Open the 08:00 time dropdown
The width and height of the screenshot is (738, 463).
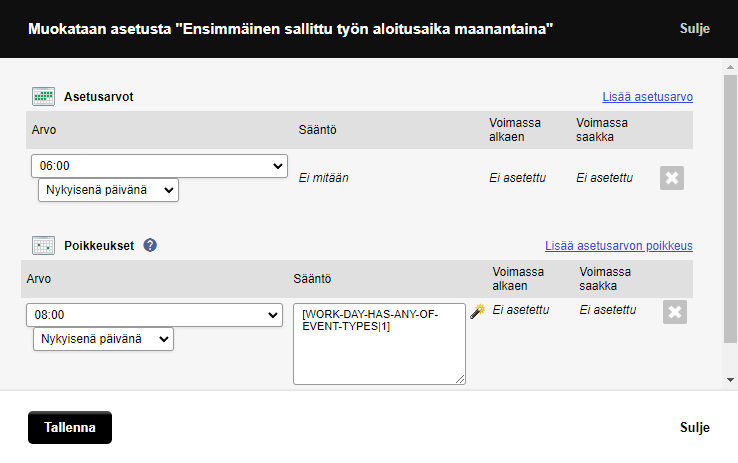click(x=154, y=315)
